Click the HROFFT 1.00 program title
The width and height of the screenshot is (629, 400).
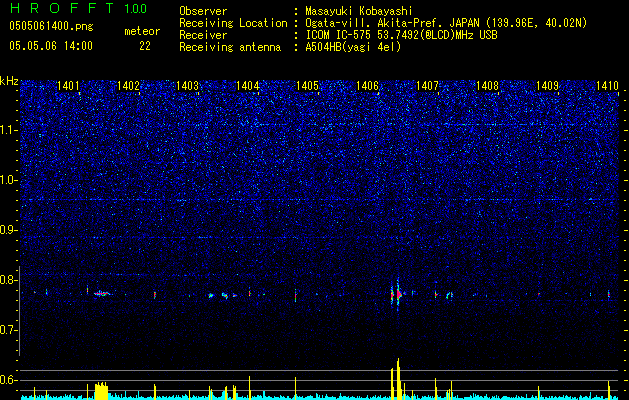(78, 8)
